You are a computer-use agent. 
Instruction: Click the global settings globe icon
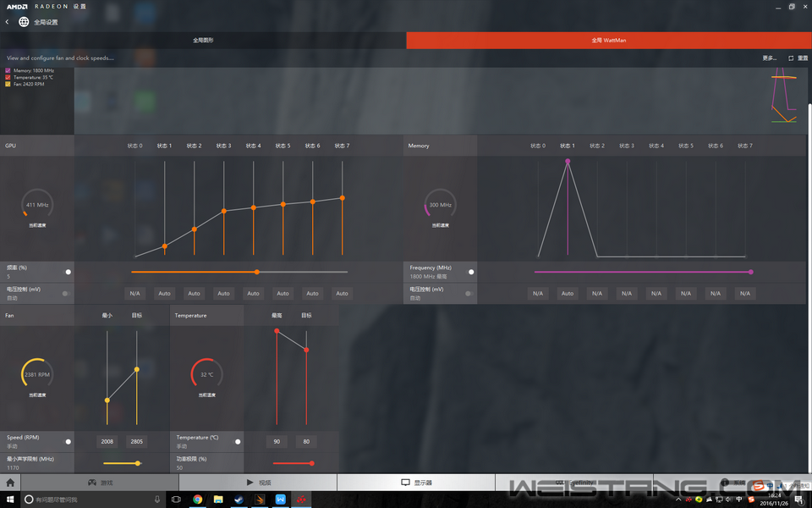tap(24, 22)
